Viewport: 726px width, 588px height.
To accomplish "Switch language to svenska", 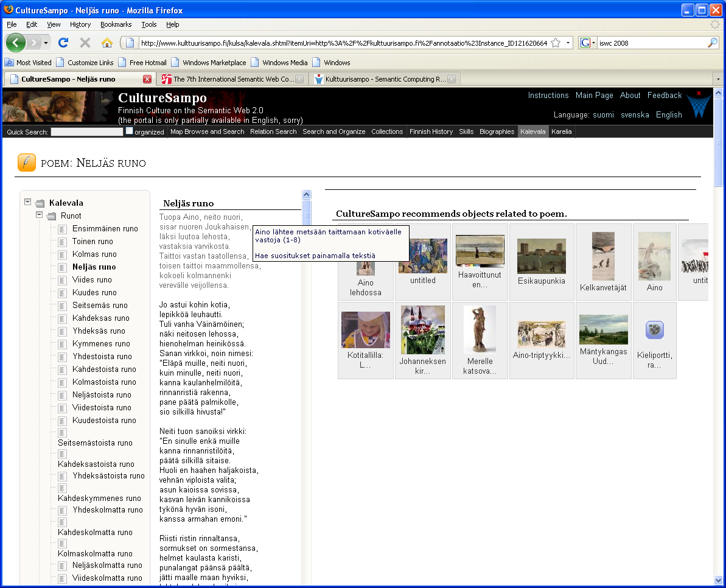I will pos(635,115).
